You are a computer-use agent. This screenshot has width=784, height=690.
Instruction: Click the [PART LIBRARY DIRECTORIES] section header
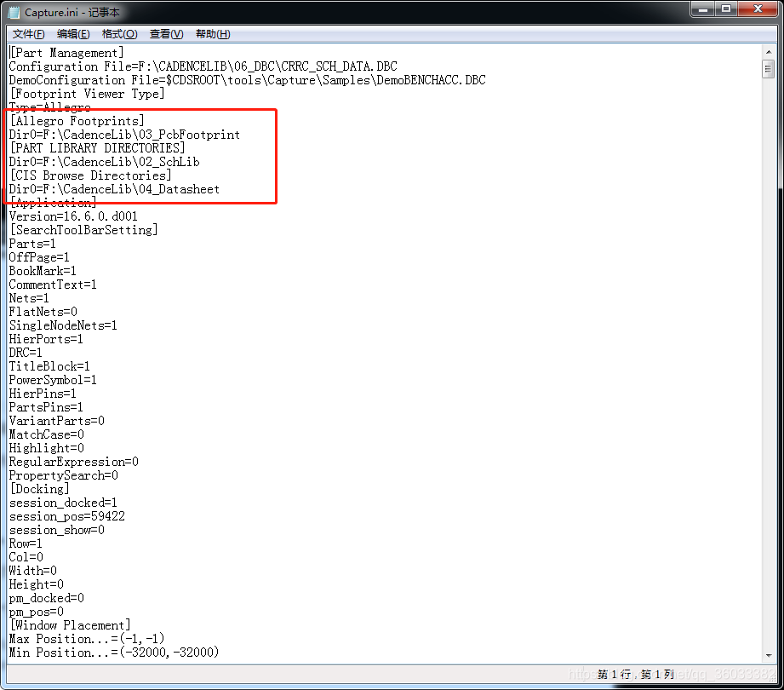point(97,148)
